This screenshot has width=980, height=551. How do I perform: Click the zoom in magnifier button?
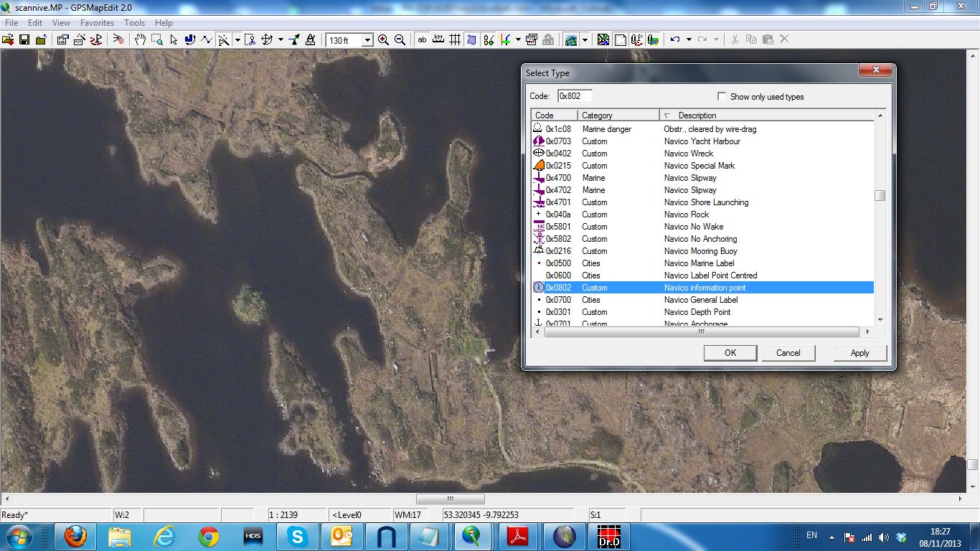point(383,39)
